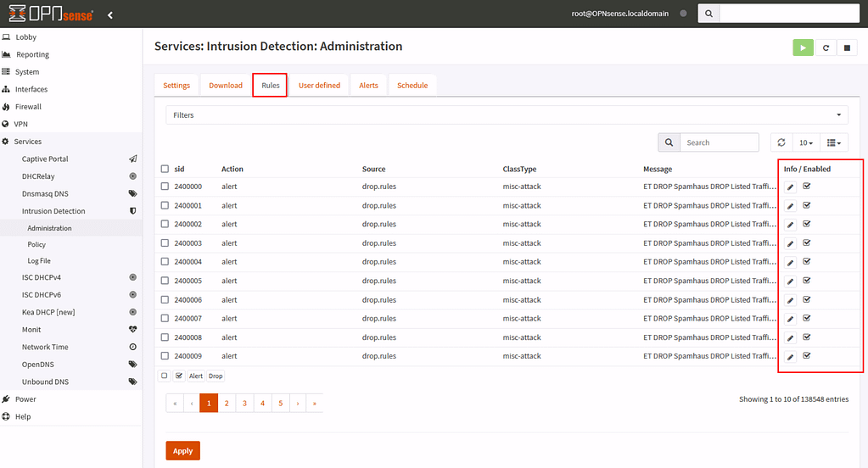Restart the intrusion detection service
Image resolution: width=868 pixels, height=468 pixels.
point(826,47)
